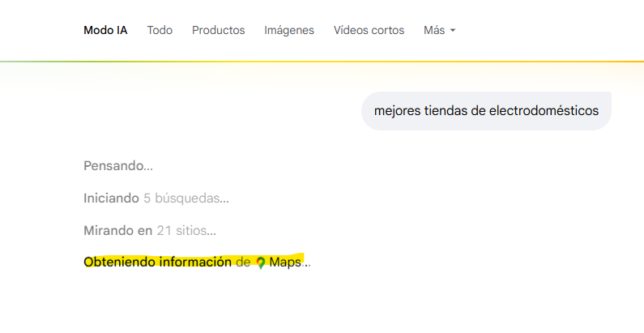The image size is (644, 333).
Task: Click the 21 sitios text
Action: [186, 231]
